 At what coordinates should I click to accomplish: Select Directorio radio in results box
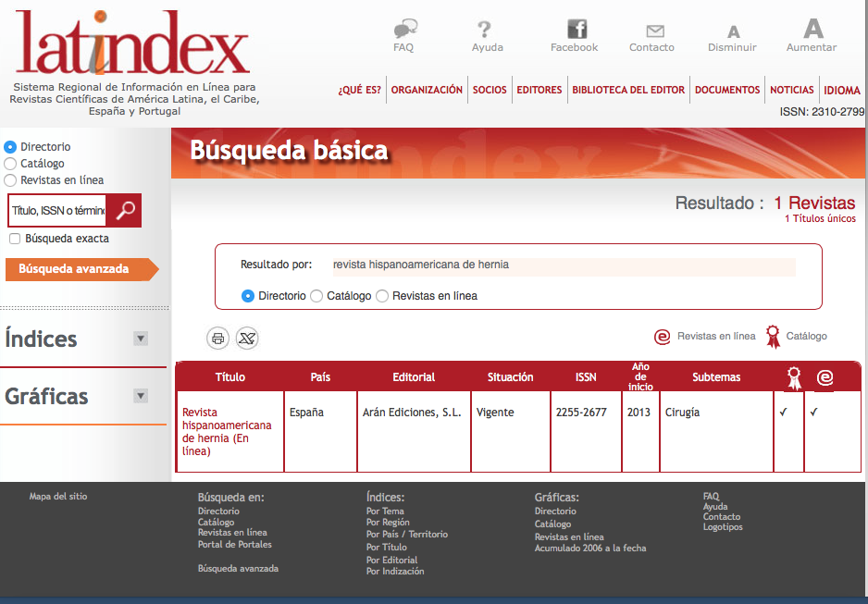(248, 296)
